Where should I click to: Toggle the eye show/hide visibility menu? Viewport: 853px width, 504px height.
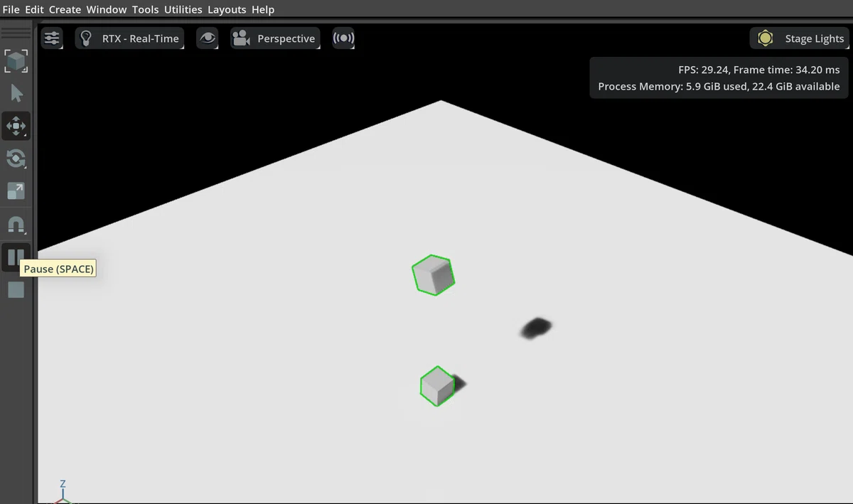click(x=208, y=38)
